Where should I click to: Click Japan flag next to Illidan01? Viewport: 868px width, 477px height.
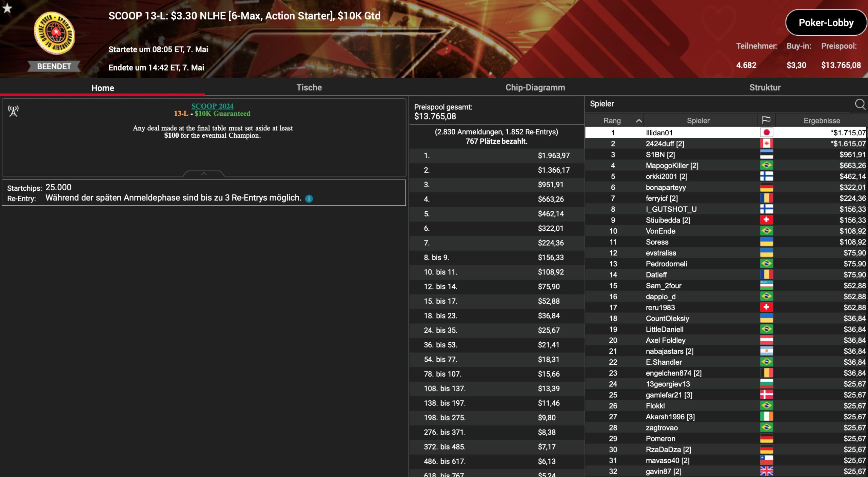[766, 132]
